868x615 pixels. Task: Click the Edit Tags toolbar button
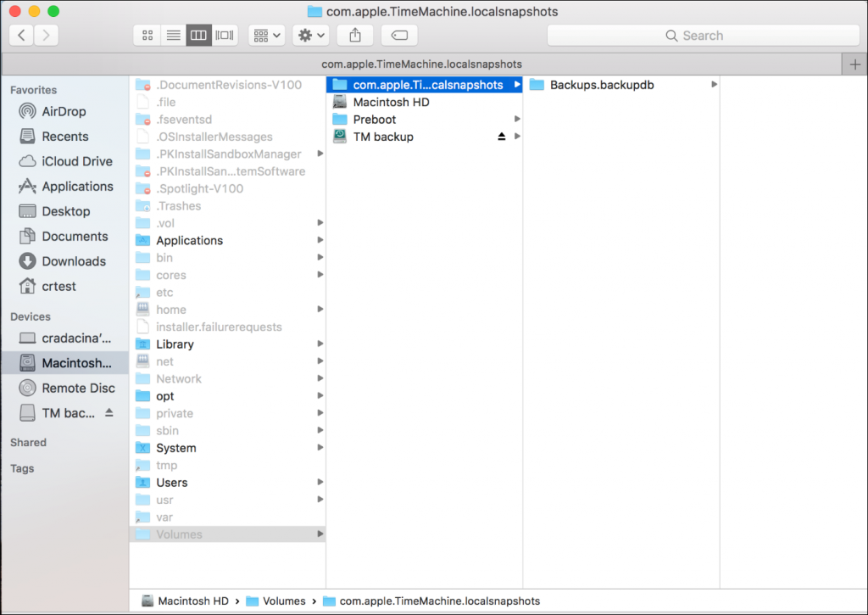(399, 36)
